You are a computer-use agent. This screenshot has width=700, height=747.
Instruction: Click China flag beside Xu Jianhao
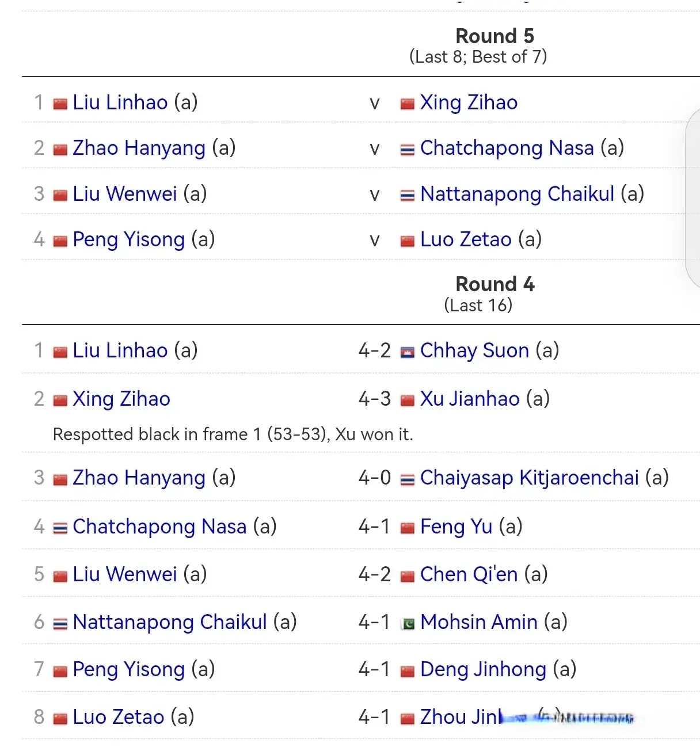point(408,401)
